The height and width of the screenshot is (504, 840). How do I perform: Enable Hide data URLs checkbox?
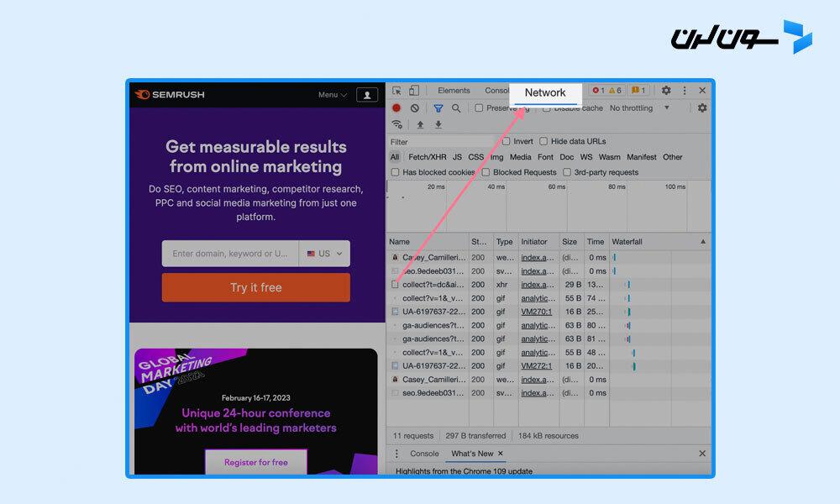(543, 141)
